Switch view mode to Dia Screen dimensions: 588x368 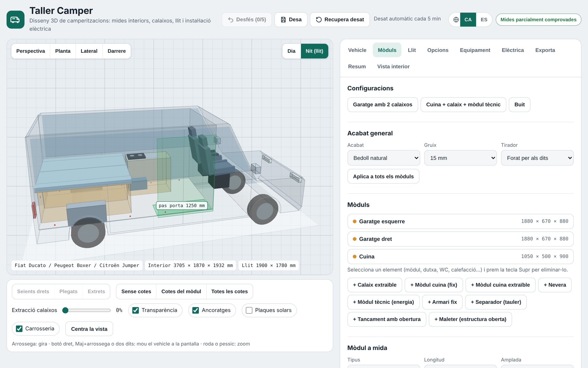[291, 51]
